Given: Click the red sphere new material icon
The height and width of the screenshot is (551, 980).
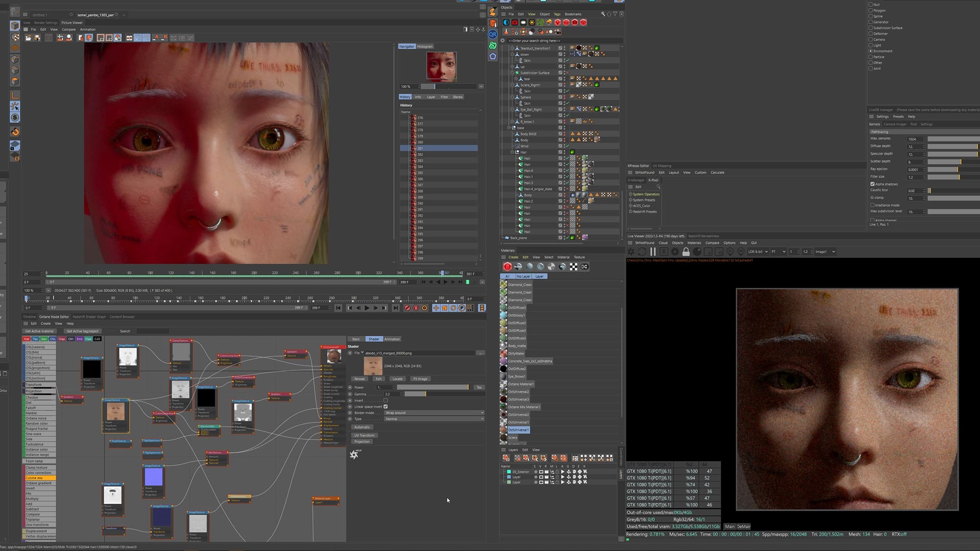Looking at the screenshot, I should (x=507, y=266).
